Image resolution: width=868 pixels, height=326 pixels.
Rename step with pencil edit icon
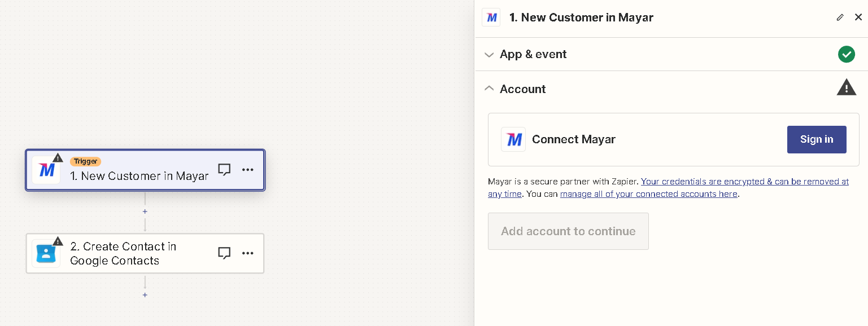pyautogui.click(x=840, y=17)
